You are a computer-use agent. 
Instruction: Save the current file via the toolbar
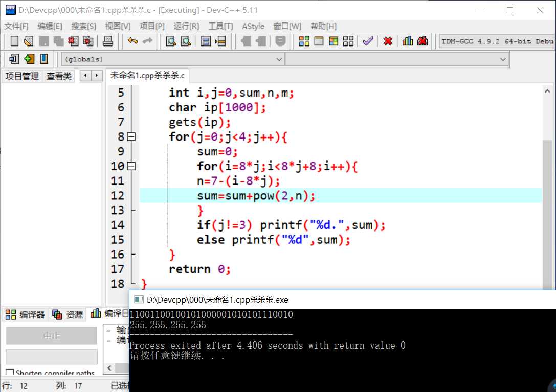pyautogui.click(x=43, y=41)
